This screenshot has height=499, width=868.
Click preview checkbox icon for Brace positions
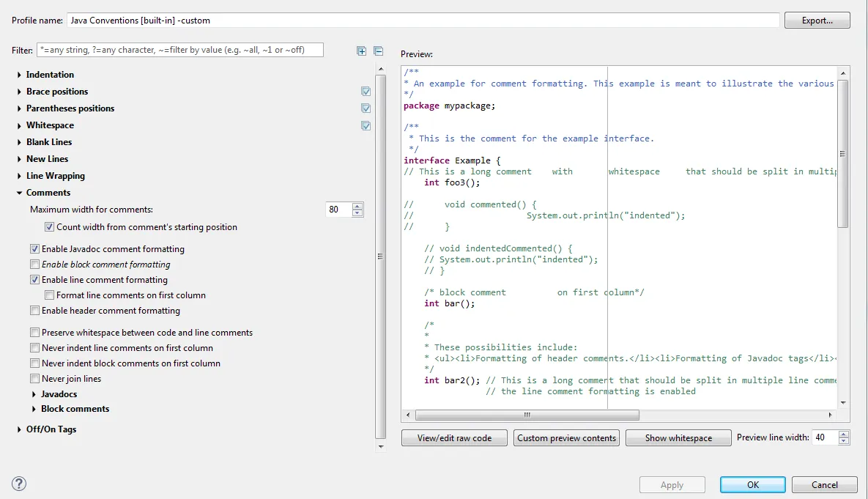coord(366,92)
